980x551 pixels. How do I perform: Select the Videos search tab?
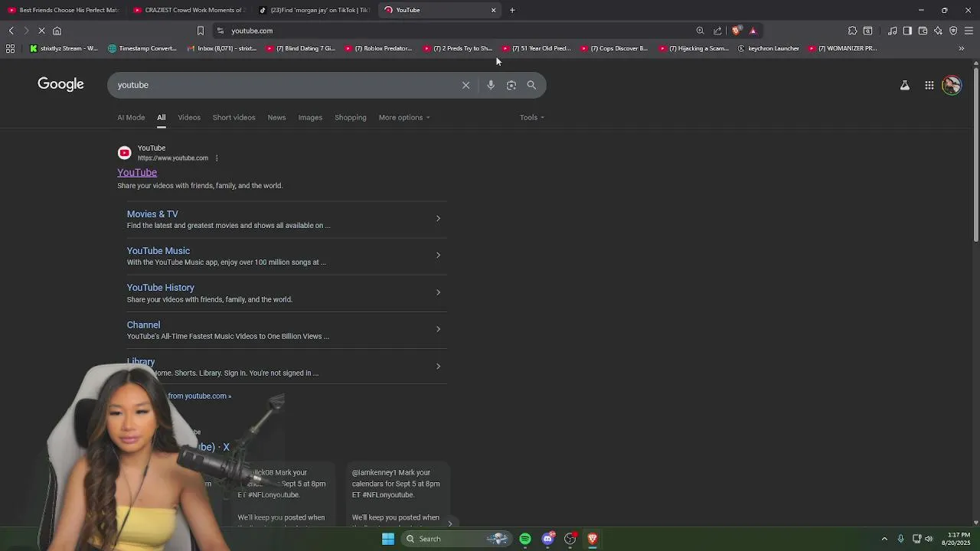point(189,117)
